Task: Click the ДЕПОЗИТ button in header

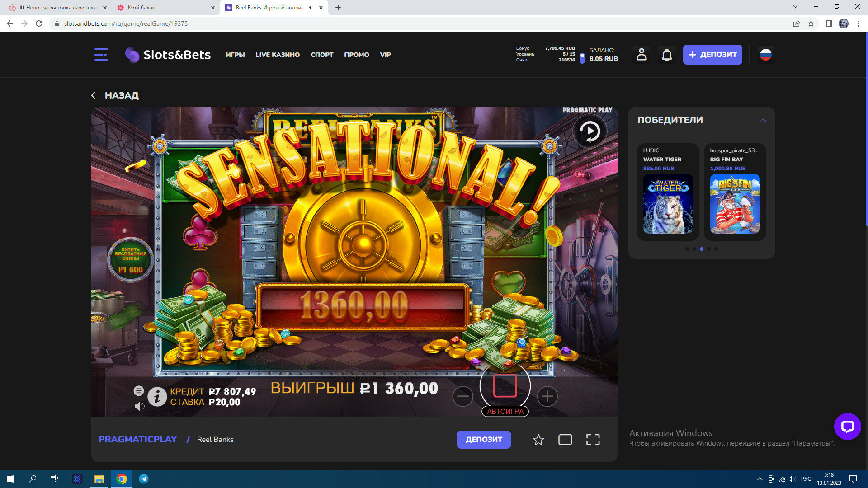Action: click(712, 55)
